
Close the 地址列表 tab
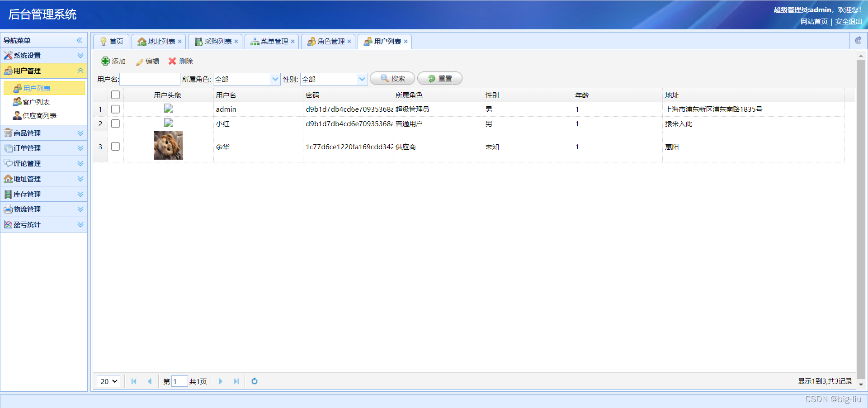click(179, 41)
